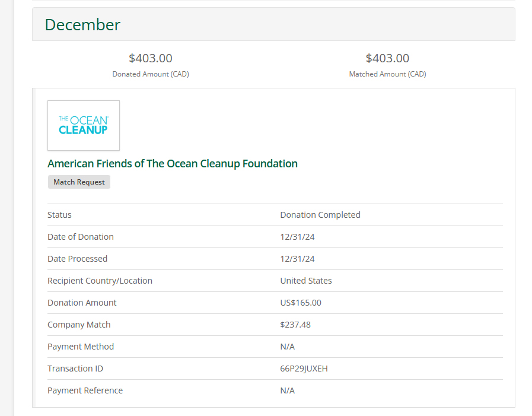Select the Date of Donation row label
The width and height of the screenshot is (532, 416).
81,237
